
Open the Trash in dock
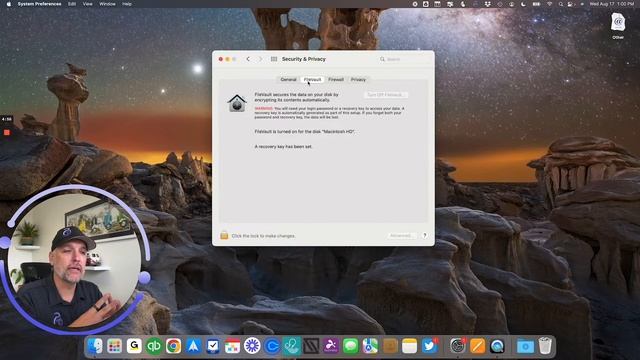pos(545,346)
